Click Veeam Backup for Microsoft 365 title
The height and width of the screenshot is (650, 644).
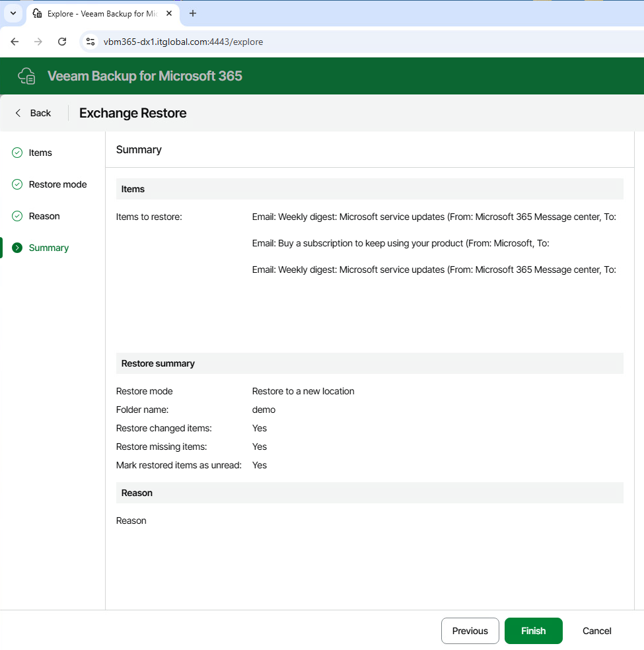(145, 76)
